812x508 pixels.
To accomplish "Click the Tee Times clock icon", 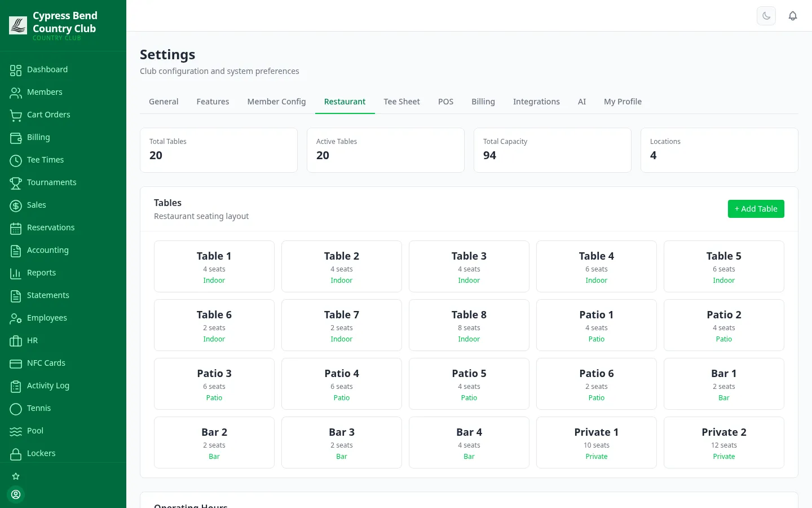I will (x=16, y=160).
